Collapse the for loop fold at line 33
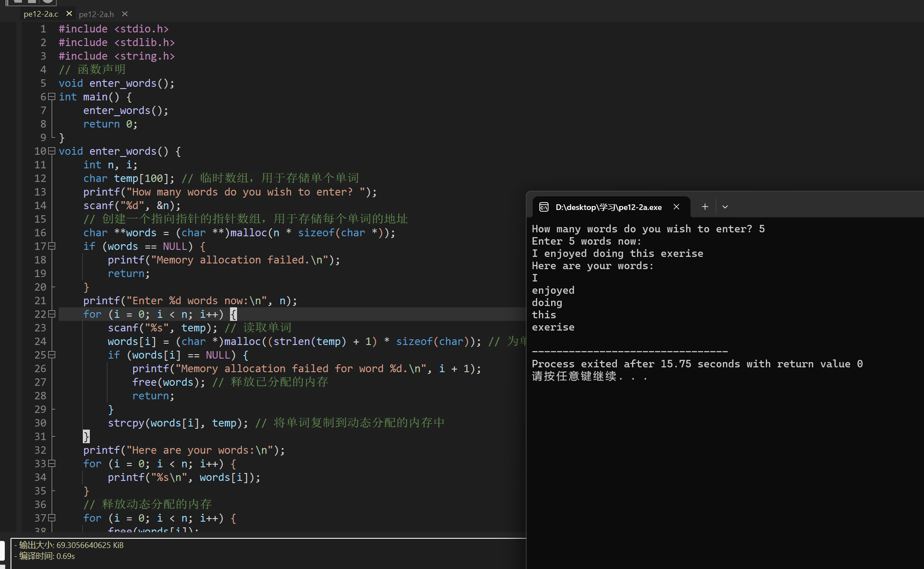 (52, 463)
